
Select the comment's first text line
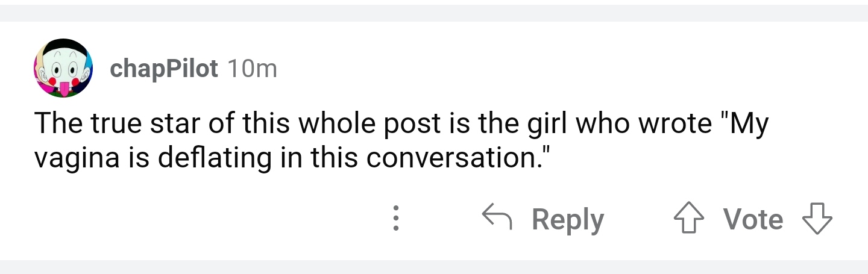pyautogui.click(x=401, y=123)
